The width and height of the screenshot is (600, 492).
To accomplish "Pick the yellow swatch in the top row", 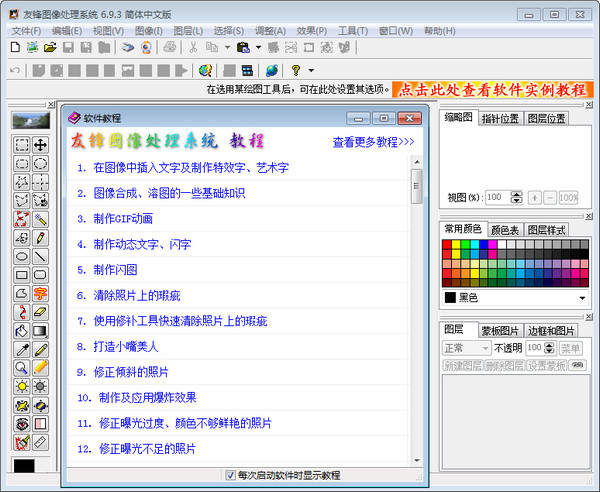I will 458,245.
